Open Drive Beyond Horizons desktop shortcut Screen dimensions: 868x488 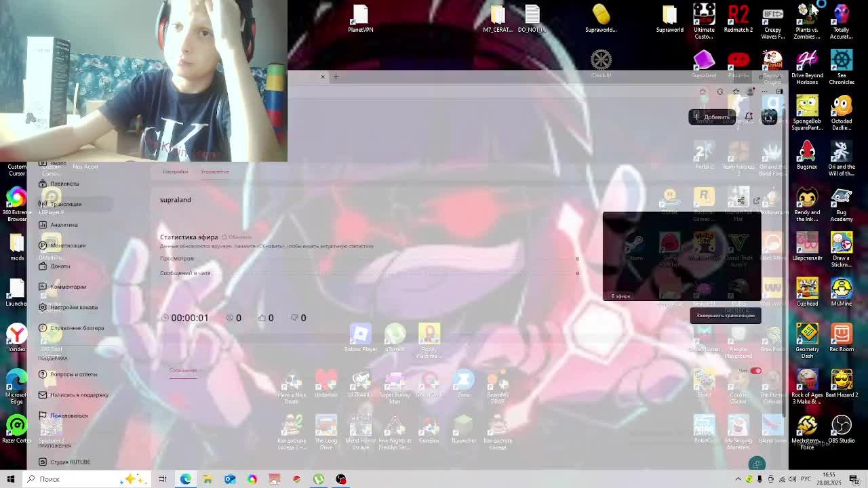pyautogui.click(x=807, y=67)
